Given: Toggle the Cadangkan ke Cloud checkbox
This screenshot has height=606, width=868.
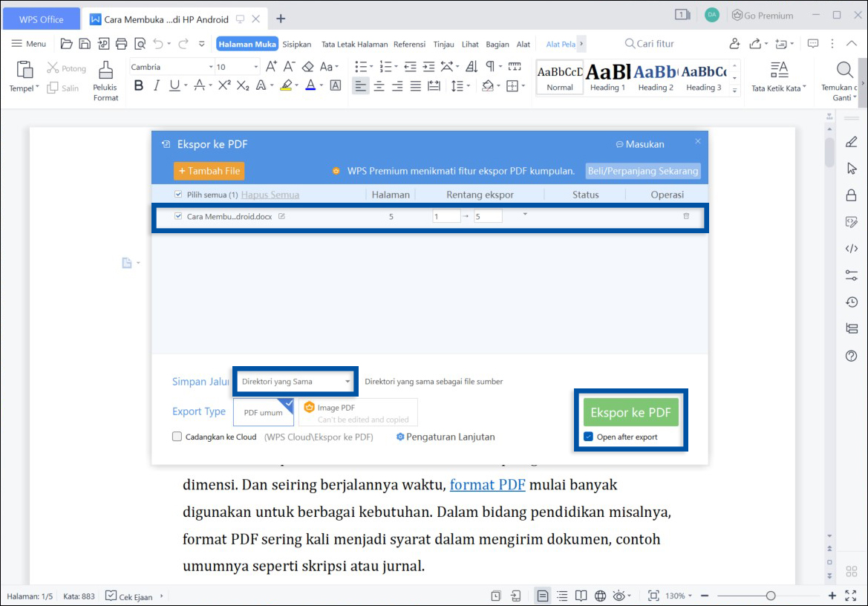Looking at the screenshot, I should coord(176,437).
